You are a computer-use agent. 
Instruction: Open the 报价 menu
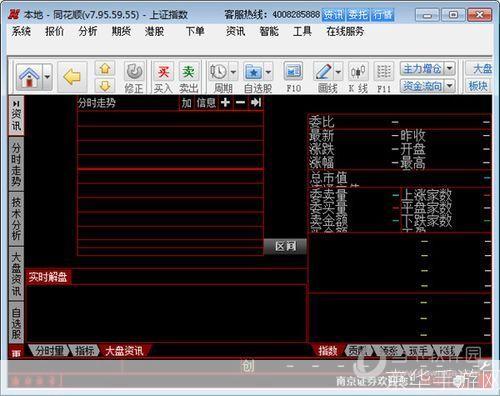pyautogui.click(x=54, y=31)
